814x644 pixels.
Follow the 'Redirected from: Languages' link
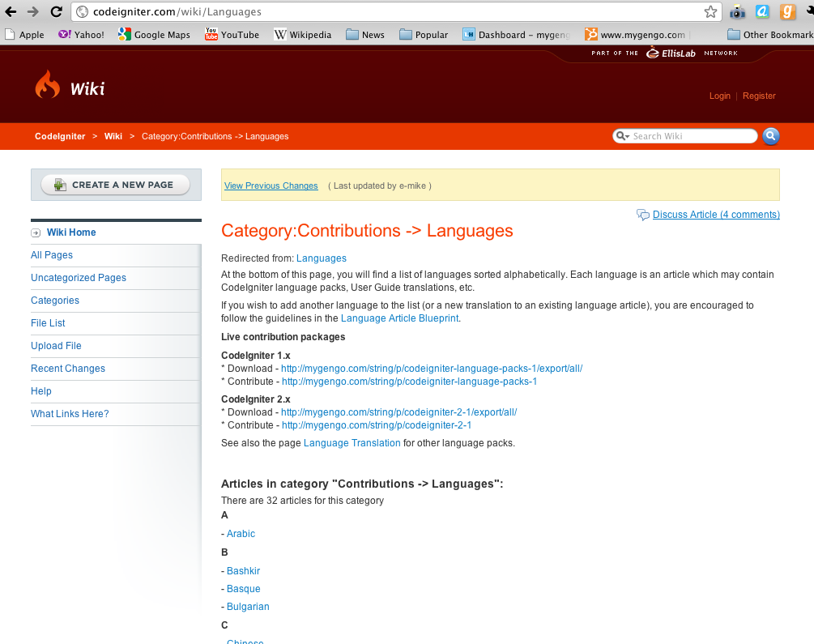click(322, 258)
